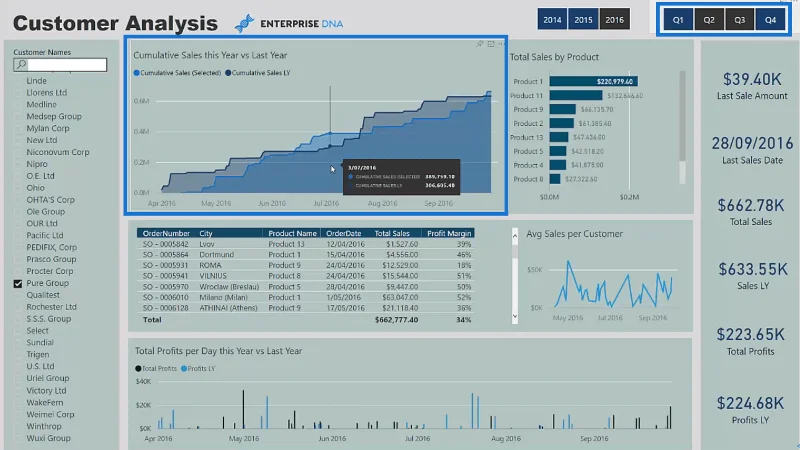
Task: Check the Procter Corp customer checkbox
Action: [18, 271]
